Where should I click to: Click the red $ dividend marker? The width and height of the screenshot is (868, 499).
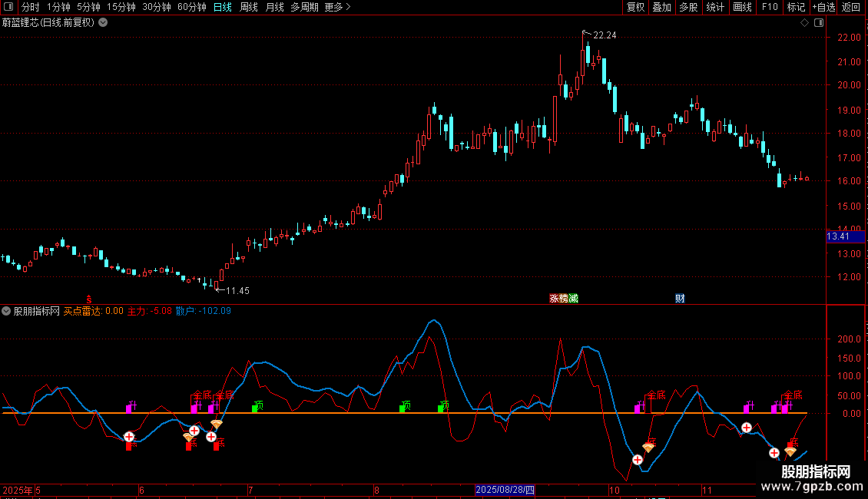tap(88, 299)
